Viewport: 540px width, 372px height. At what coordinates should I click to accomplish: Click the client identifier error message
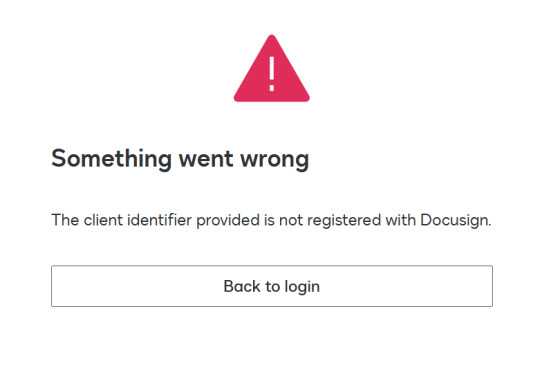pos(271,220)
